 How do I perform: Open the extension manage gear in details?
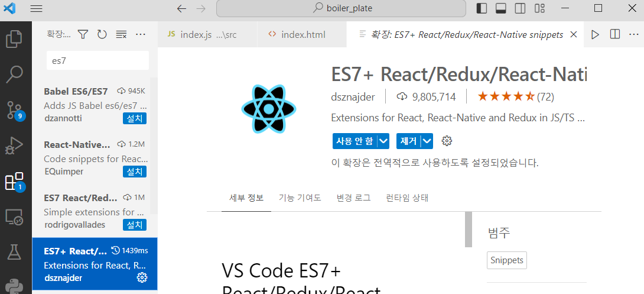click(447, 141)
